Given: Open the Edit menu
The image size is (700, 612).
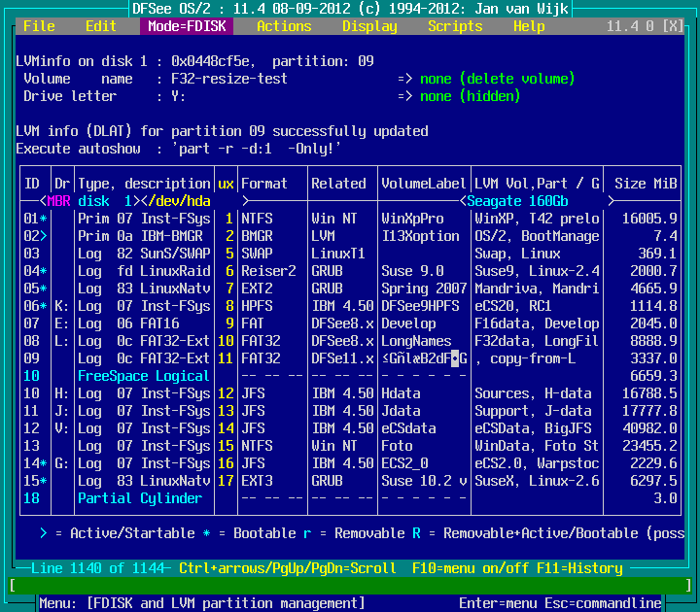Looking at the screenshot, I should 101,26.
